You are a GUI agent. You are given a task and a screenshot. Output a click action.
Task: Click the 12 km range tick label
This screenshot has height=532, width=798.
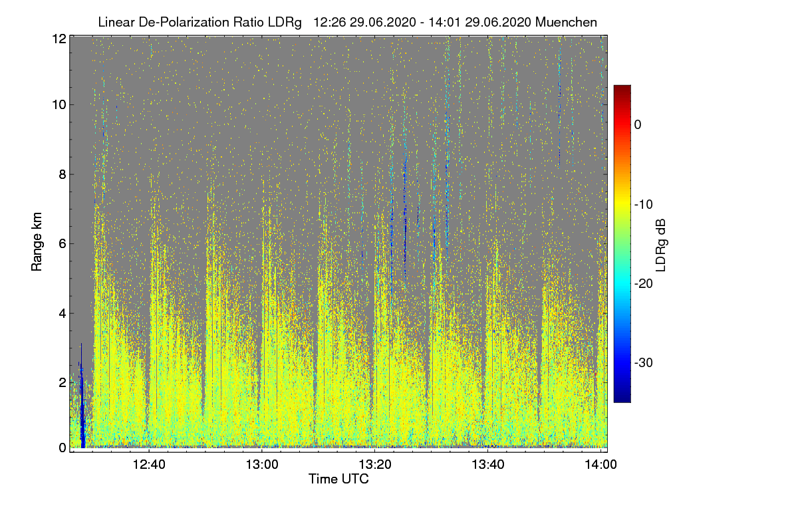point(59,39)
